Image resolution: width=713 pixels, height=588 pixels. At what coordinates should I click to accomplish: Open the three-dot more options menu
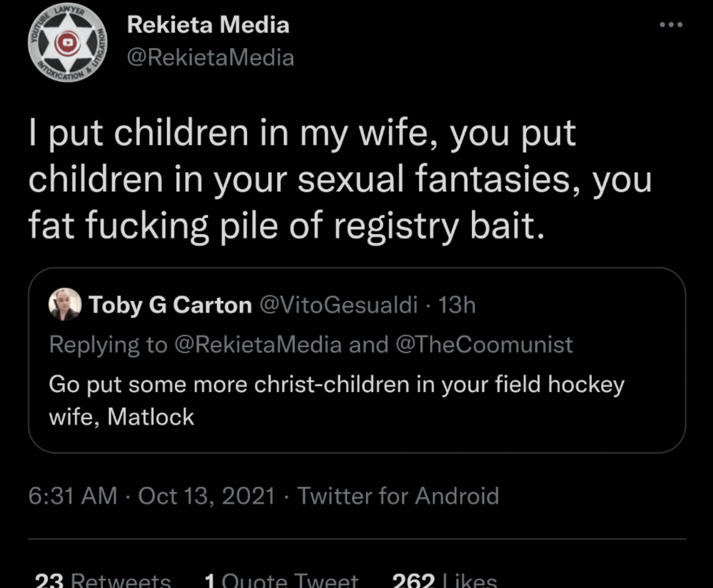[671, 25]
